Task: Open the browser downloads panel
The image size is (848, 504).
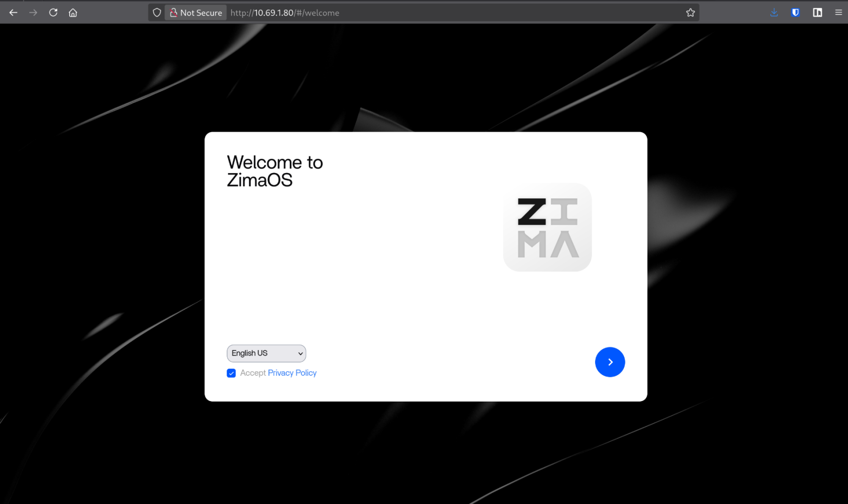Action: 774,13
